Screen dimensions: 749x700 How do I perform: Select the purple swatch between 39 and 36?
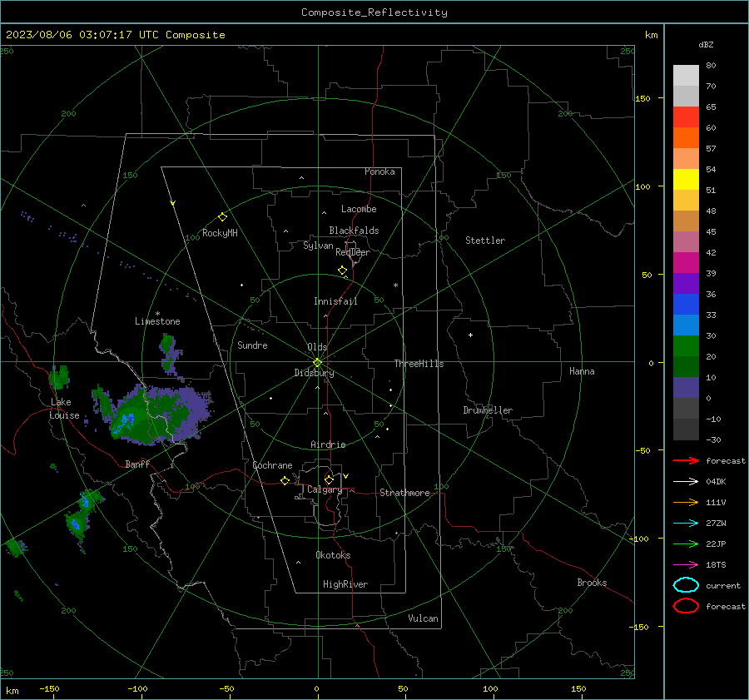686,284
